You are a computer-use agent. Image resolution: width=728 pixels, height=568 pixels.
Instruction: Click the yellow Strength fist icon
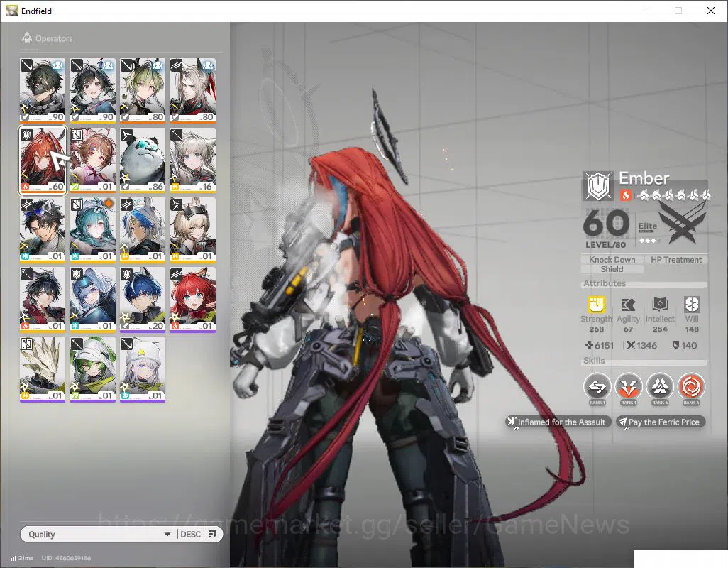(x=597, y=305)
